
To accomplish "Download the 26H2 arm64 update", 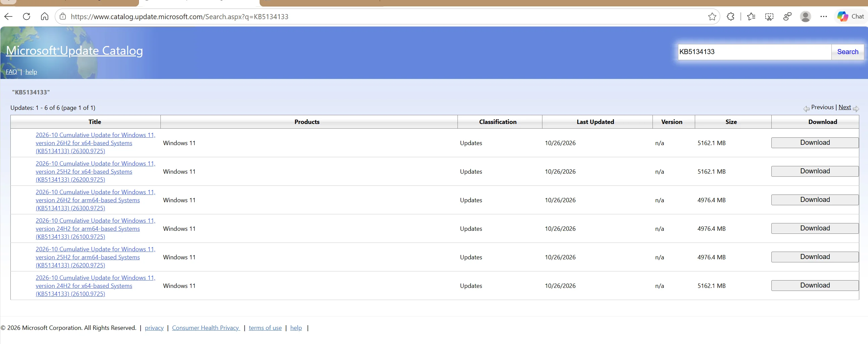I will coord(815,200).
